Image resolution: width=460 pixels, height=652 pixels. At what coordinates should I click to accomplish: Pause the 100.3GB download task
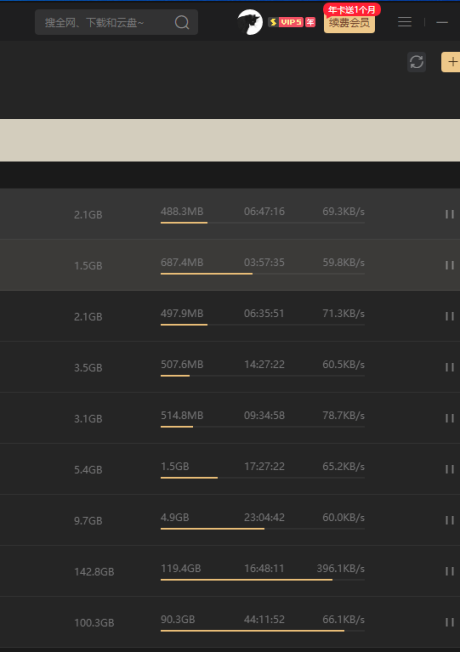coord(450,622)
